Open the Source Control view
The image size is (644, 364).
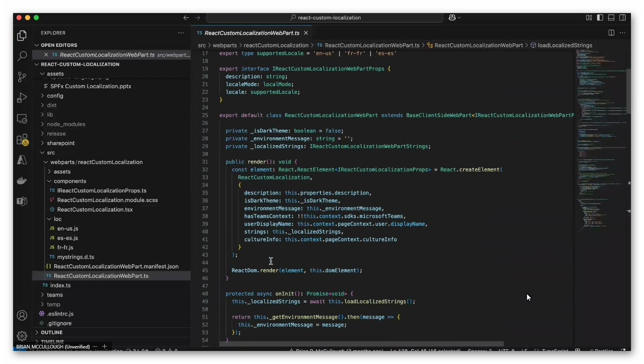(22, 77)
